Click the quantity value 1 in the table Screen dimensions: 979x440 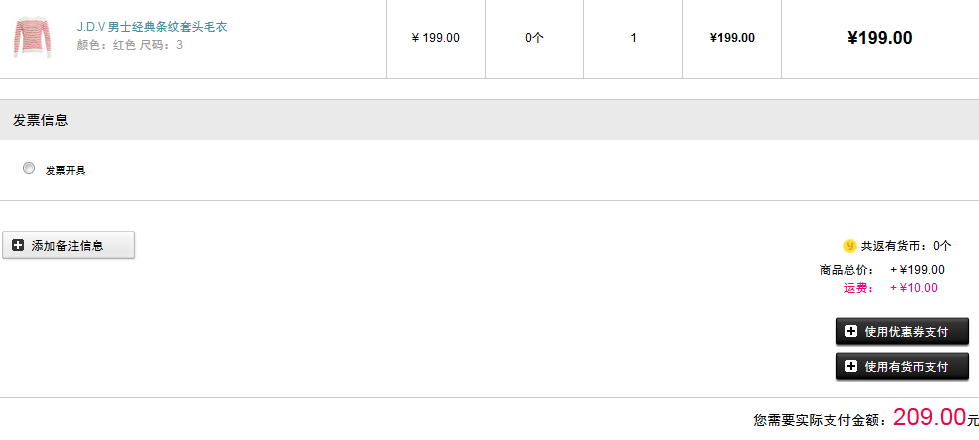tap(633, 38)
